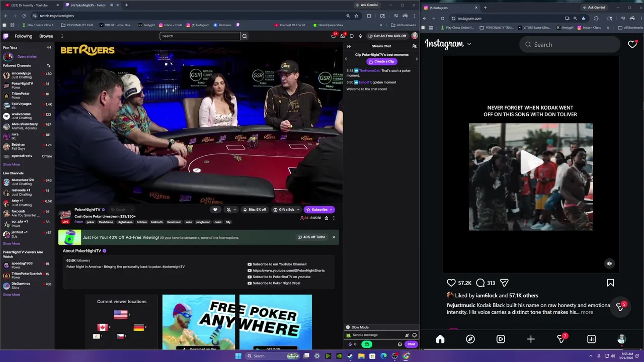Open comments on the Instagram post
The height and width of the screenshot is (362, 644).
(480, 283)
